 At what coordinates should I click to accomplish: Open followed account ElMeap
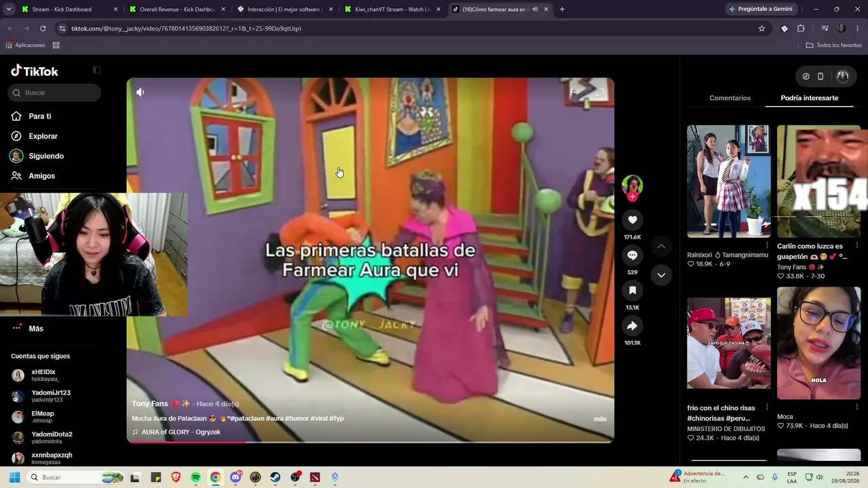pyautogui.click(x=43, y=417)
